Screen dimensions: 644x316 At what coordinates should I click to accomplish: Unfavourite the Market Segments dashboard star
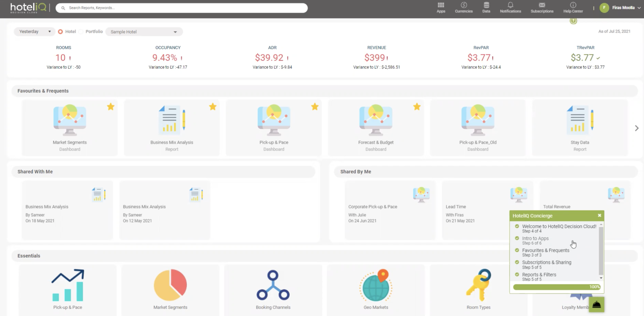[x=111, y=107]
